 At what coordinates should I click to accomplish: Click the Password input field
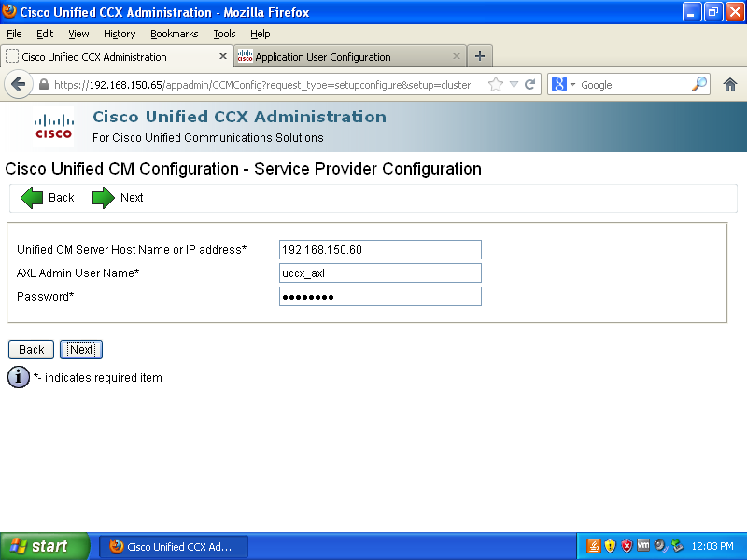[x=380, y=297]
